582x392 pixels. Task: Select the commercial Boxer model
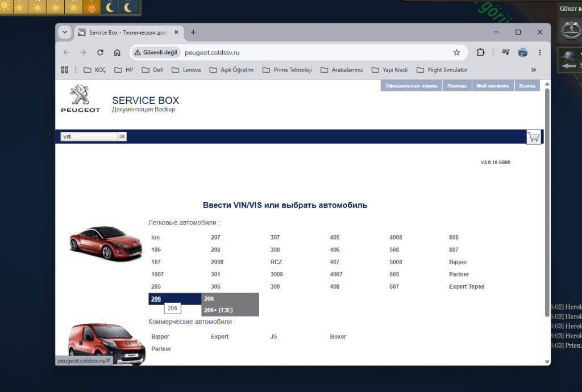click(338, 336)
